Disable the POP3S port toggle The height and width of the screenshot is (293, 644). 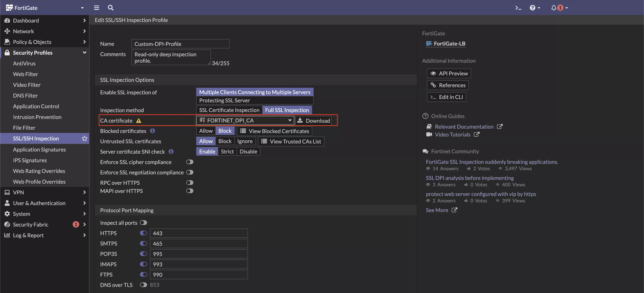click(x=143, y=254)
